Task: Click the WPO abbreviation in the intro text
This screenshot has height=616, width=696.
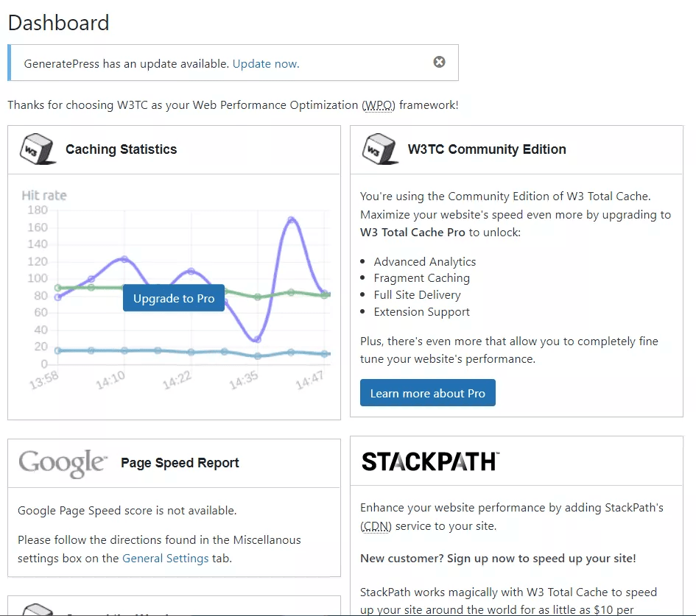Action: tap(379, 105)
